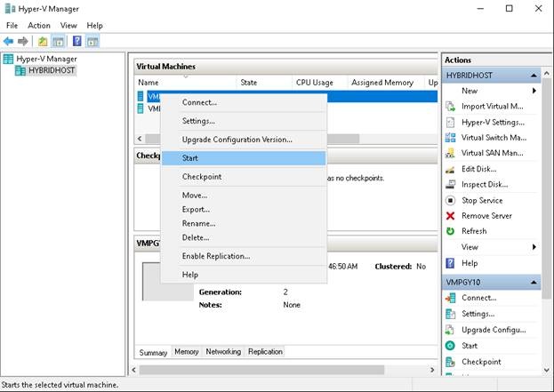
Task: Click the Actions pane scroll-down arrow
Action: coord(547,371)
